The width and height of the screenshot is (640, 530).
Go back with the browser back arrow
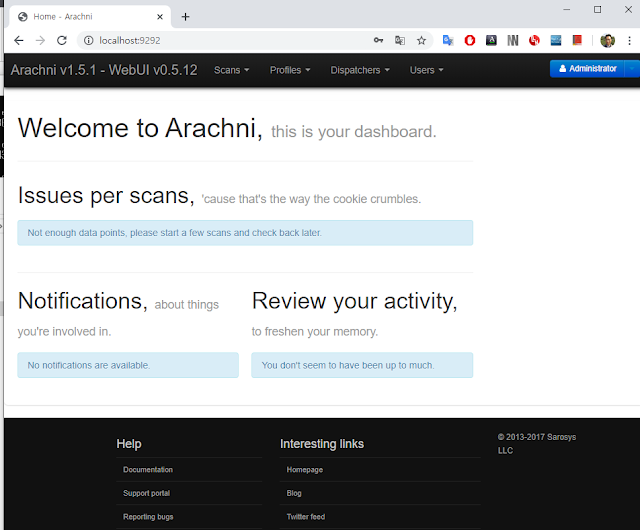[x=19, y=40]
